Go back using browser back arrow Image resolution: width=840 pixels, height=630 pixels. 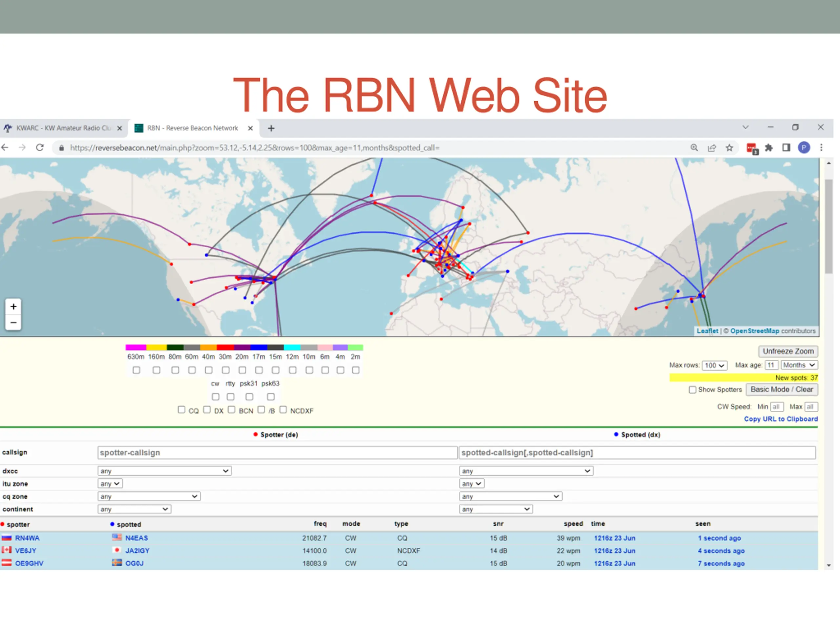pyautogui.click(x=5, y=147)
